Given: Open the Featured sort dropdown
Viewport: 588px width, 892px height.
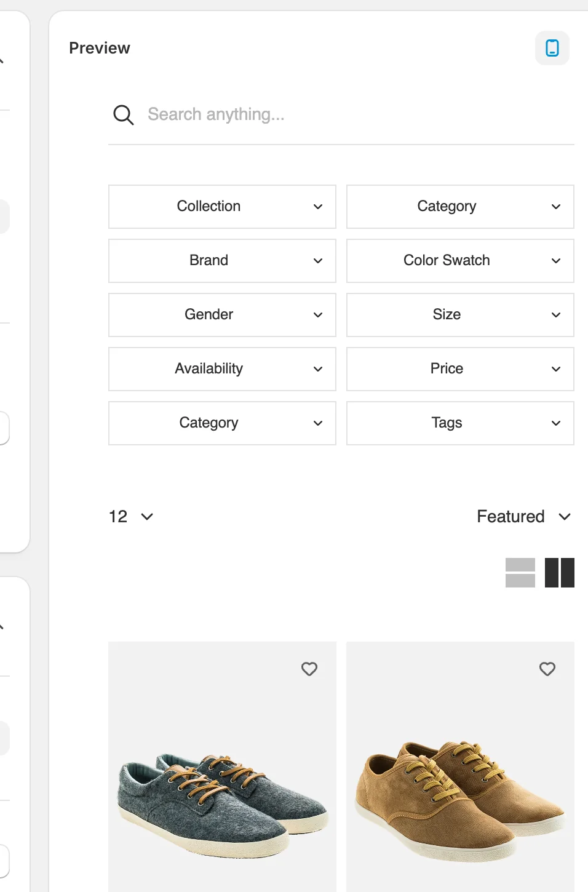Looking at the screenshot, I should click(x=524, y=517).
